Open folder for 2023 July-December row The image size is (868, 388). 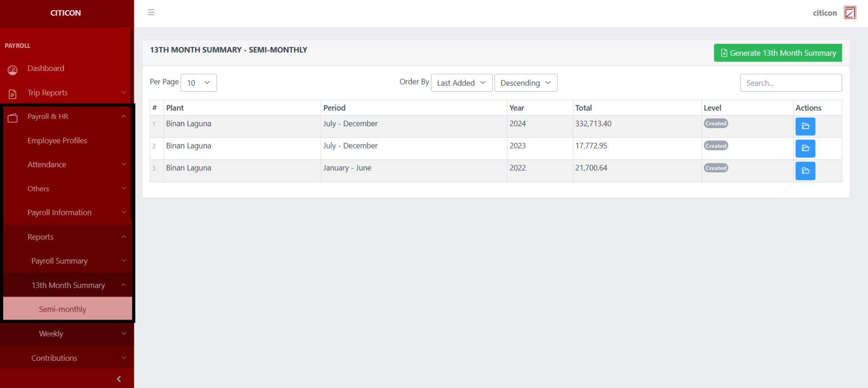pyautogui.click(x=805, y=148)
